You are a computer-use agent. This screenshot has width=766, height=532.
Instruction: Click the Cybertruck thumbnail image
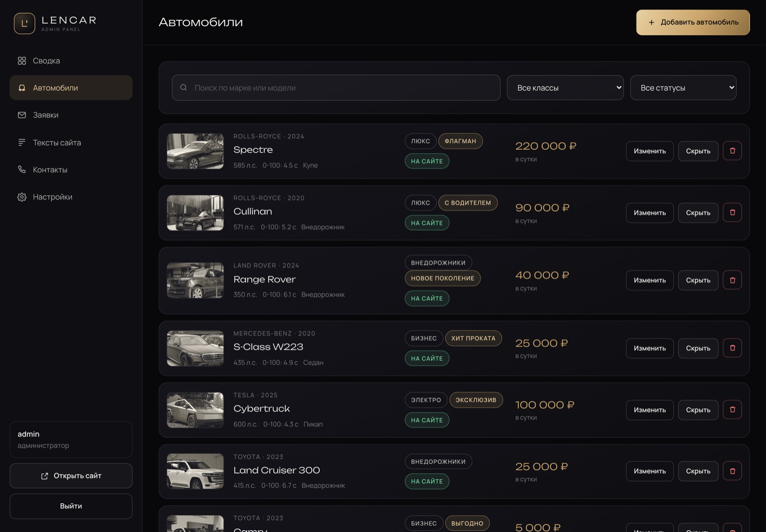[x=195, y=410]
